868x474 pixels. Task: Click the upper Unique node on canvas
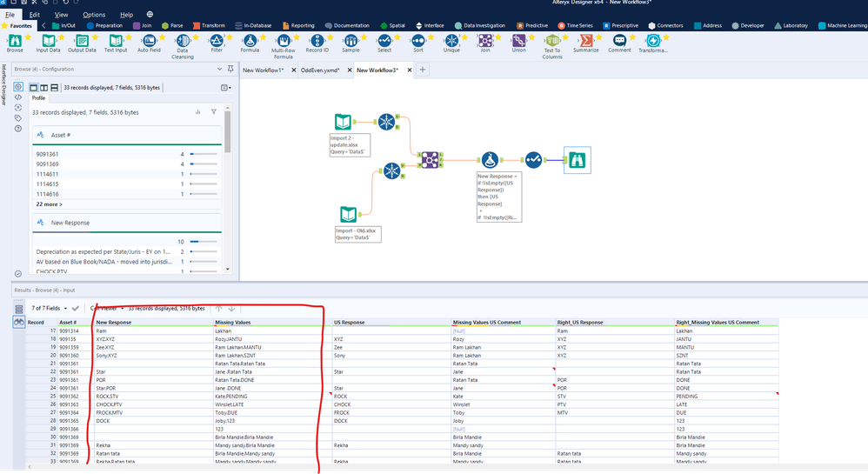[x=386, y=121]
